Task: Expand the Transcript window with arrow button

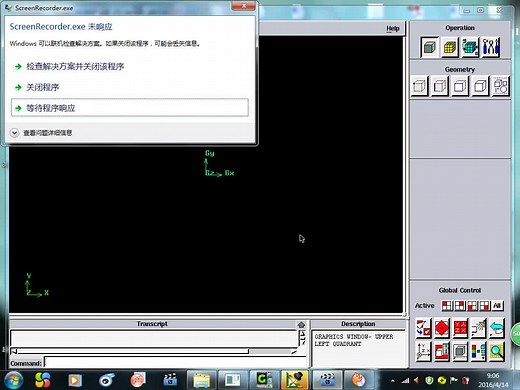Action: pyautogui.click(x=301, y=324)
